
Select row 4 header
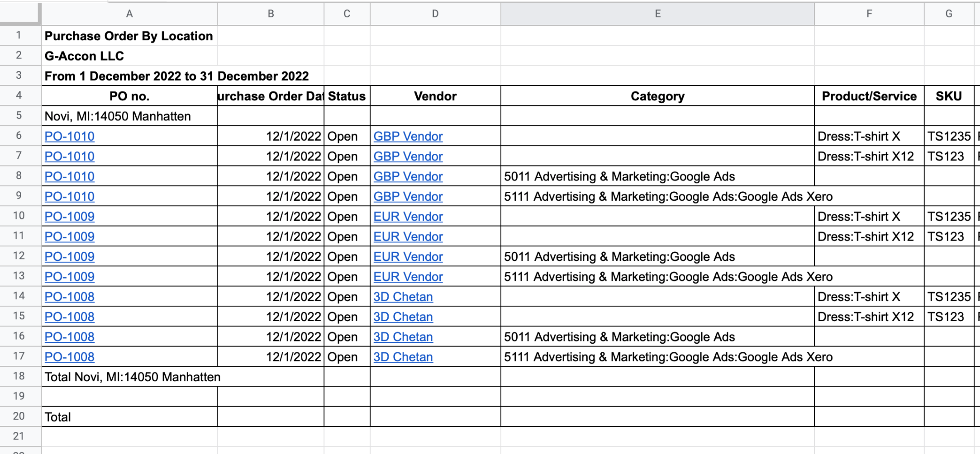tap(19, 95)
